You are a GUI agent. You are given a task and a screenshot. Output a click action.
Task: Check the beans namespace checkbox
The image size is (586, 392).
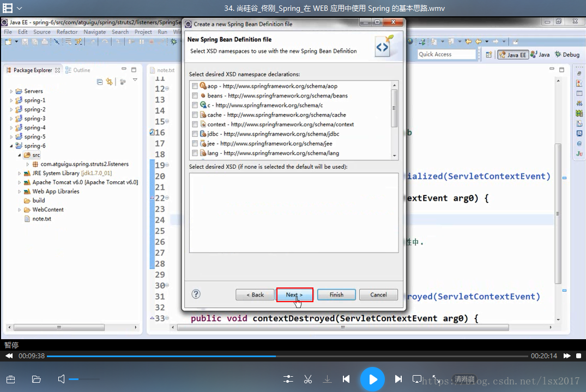pyautogui.click(x=195, y=96)
